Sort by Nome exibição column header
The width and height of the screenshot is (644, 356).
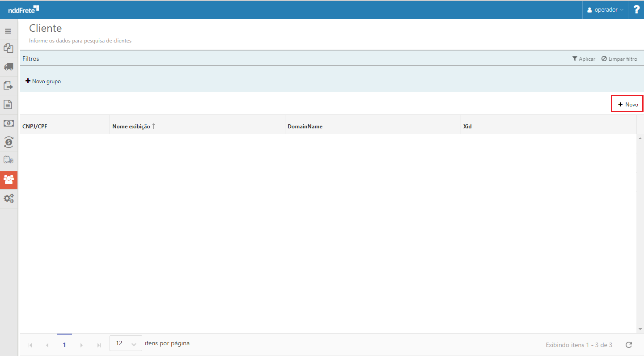(x=131, y=126)
